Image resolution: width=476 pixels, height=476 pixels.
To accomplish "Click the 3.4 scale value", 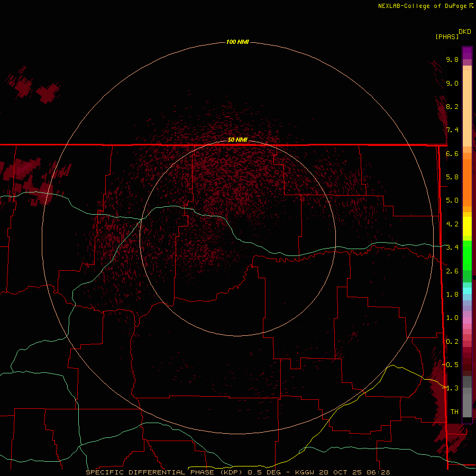I will pyautogui.click(x=452, y=248).
